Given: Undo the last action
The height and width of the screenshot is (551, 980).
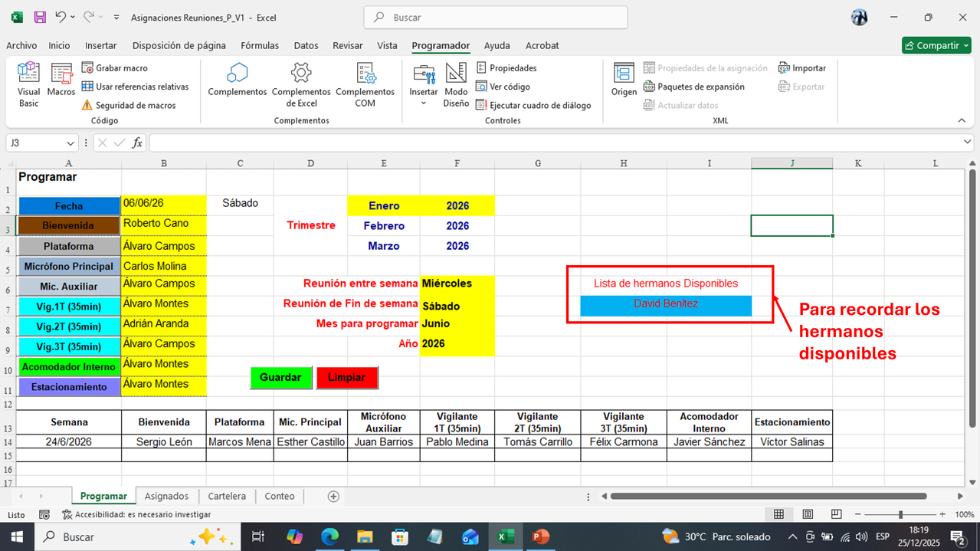Looking at the screenshot, I should 61,17.
